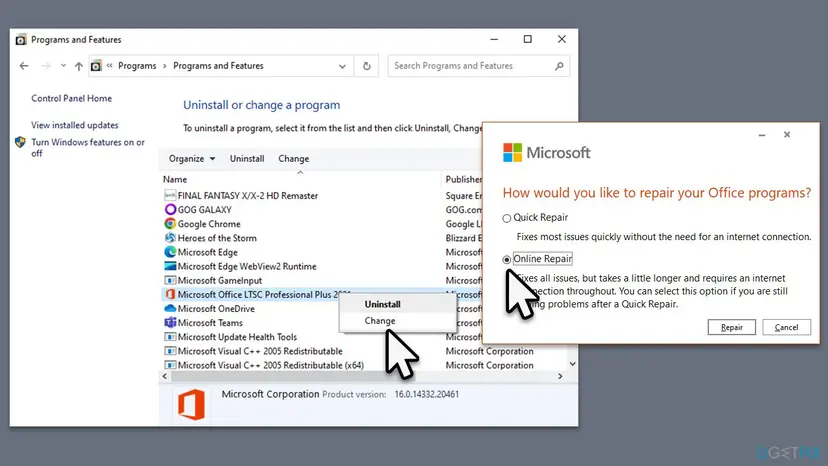
Task: Select Visual C++ 2005 Redistributable icon
Action: (170, 351)
